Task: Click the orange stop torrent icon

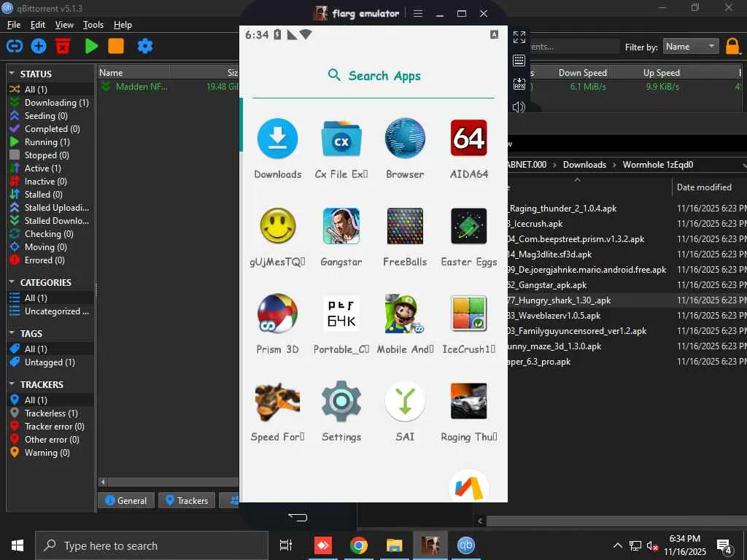Action: pos(116,46)
